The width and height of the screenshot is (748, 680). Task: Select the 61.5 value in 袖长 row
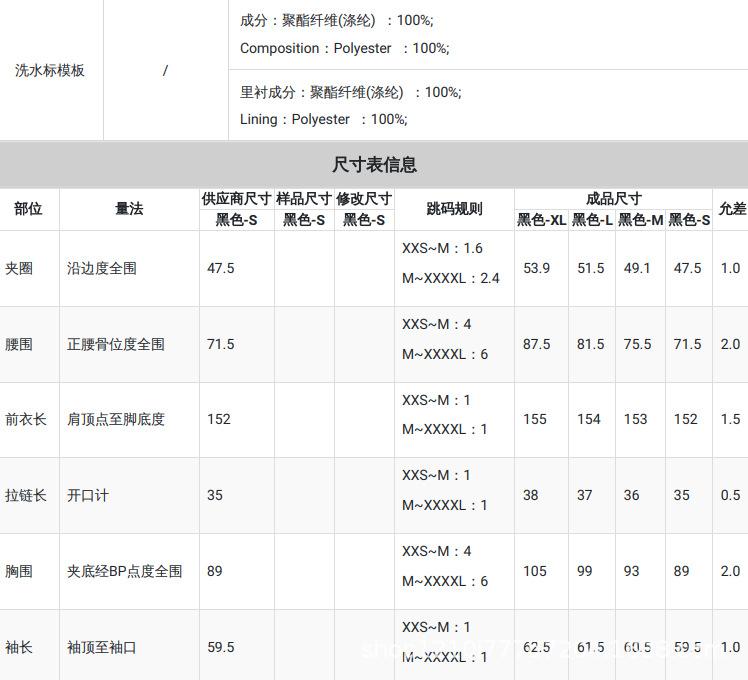coord(591,647)
